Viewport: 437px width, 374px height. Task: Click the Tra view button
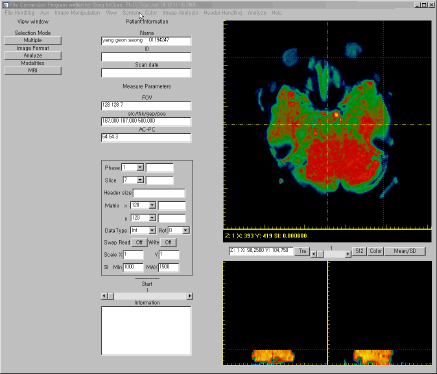point(302,251)
